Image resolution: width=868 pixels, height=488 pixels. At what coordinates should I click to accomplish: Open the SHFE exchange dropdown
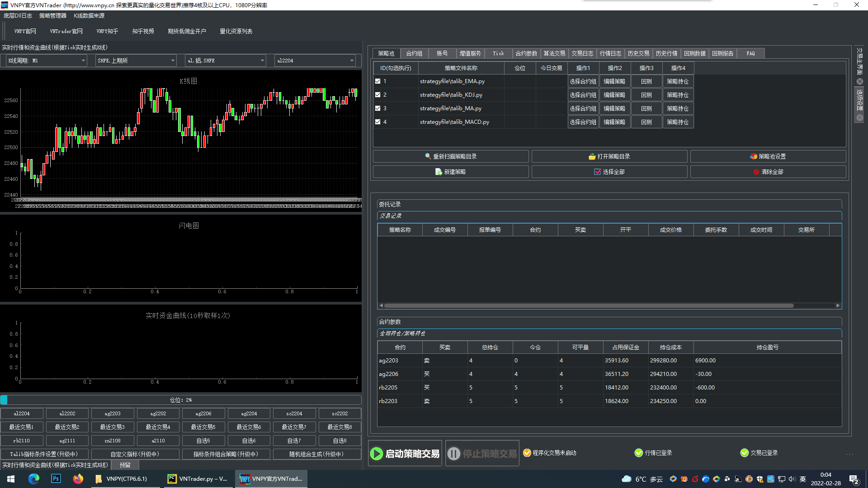pos(173,61)
